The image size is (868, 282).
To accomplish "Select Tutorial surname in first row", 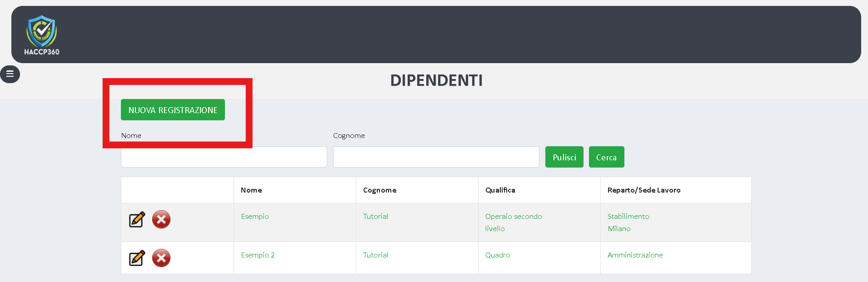I will coord(375,217).
